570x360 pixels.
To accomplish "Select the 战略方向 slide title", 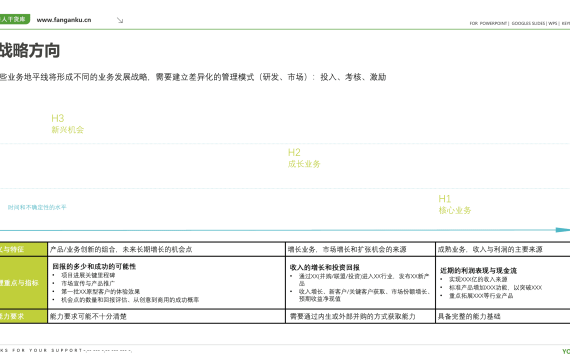I will (30, 50).
